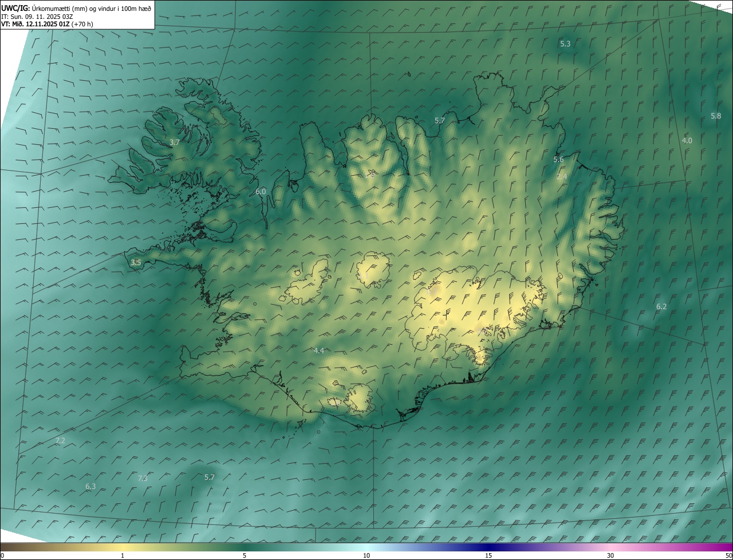733x560 pixels.
Task: Click the 3.5 value label on the map
Action: [x=136, y=262]
